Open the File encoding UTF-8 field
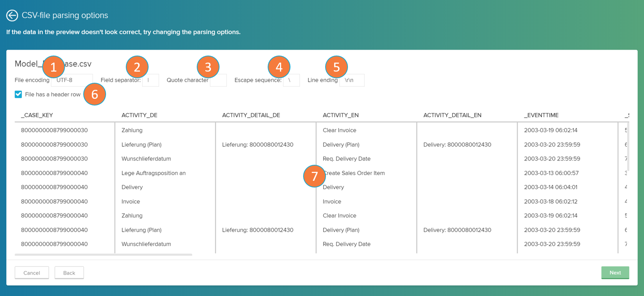This screenshot has height=296, width=644. (x=72, y=80)
